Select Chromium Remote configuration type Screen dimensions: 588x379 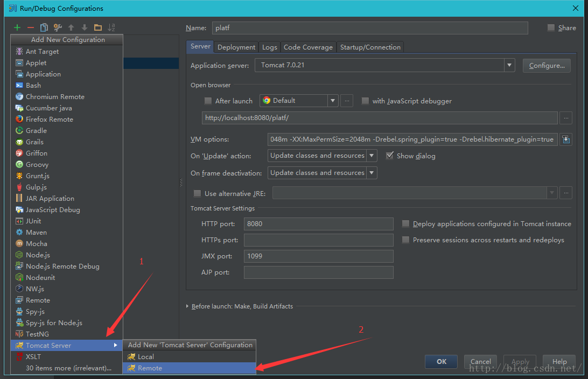pyautogui.click(x=67, y=96)
